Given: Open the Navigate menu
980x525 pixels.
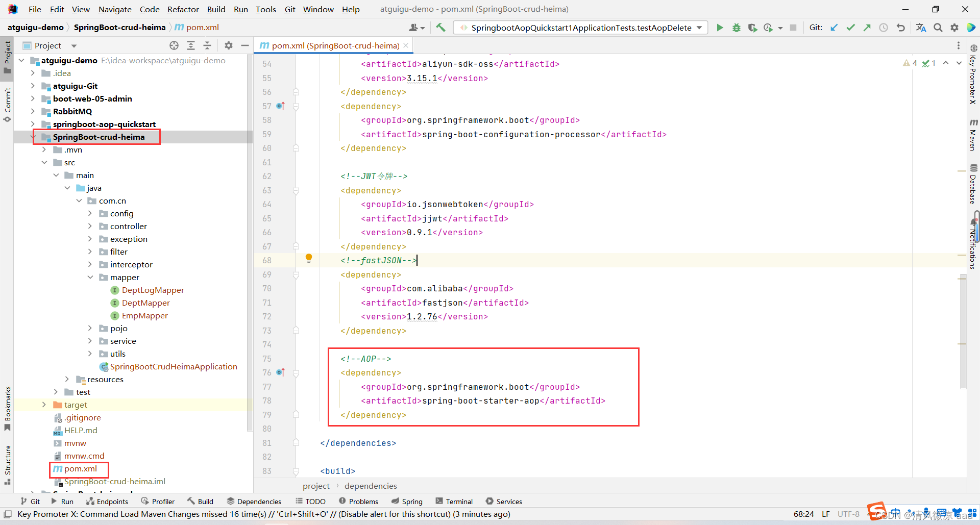Looking at the screenshot, I should [115, 9].
